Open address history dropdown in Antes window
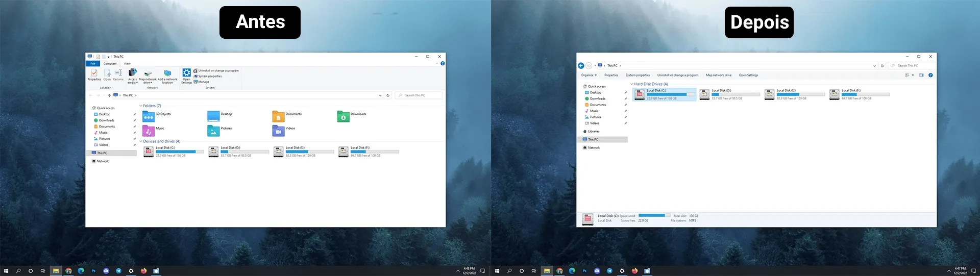This screenshot has height=276, width=980. coord(380,95)
